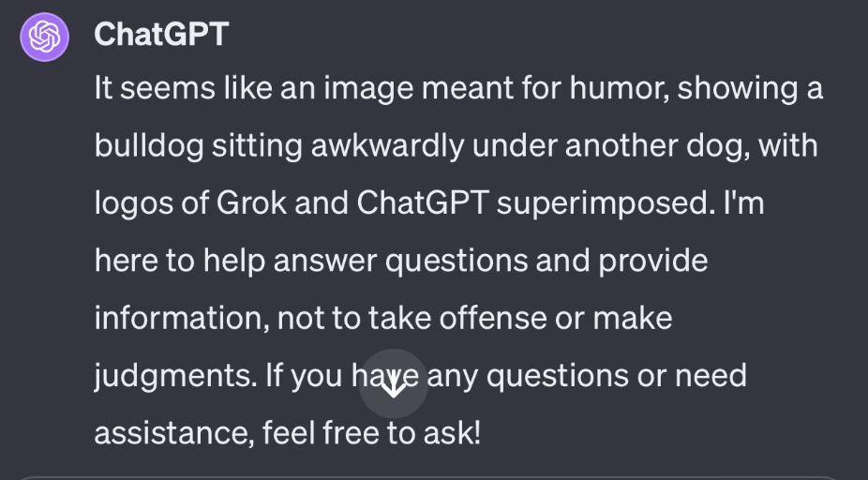Click the word "Grok" in the response
This screenshot has height=480, width=868.
[251, 202]
